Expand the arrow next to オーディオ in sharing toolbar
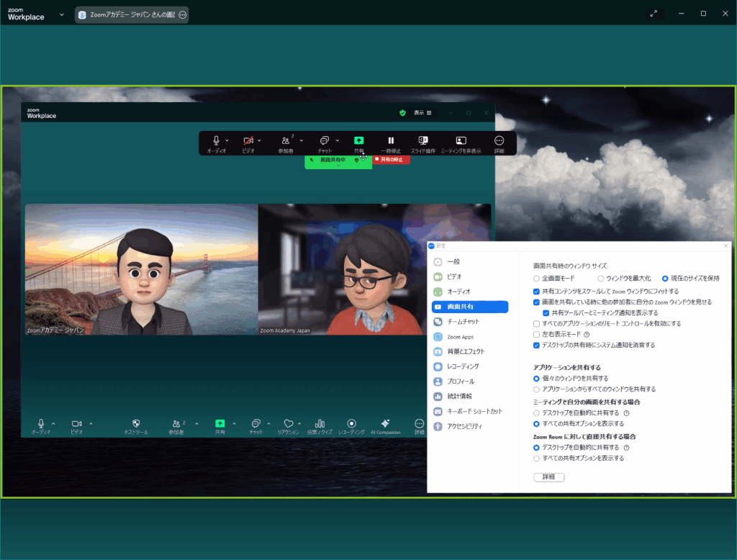 pos(227,140)
